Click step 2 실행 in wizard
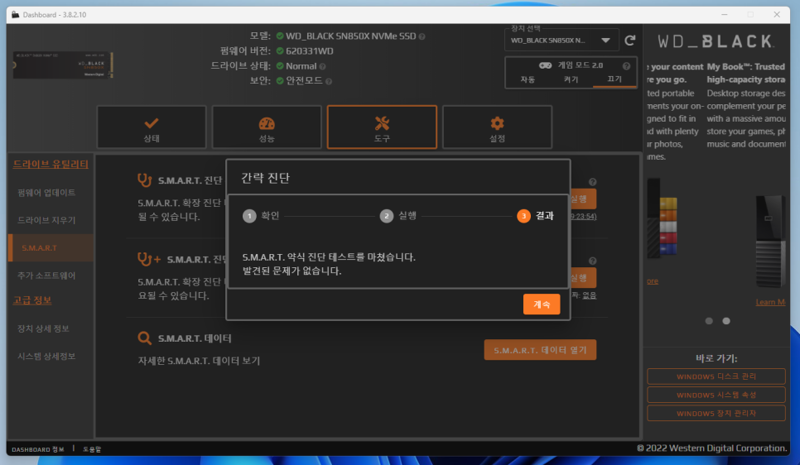Viewport: 800px width, 465px height. click(x=398, y=216)
